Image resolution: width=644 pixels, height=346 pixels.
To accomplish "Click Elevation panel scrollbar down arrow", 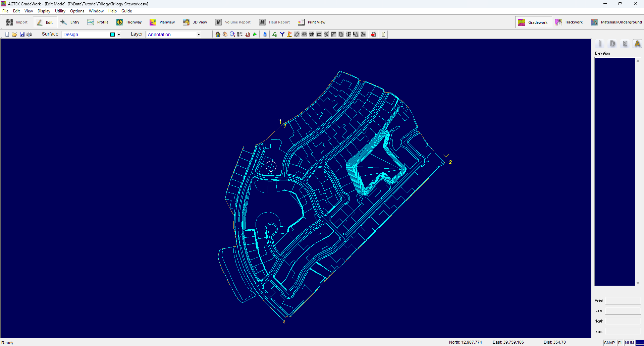I will [x=638, y=283].
